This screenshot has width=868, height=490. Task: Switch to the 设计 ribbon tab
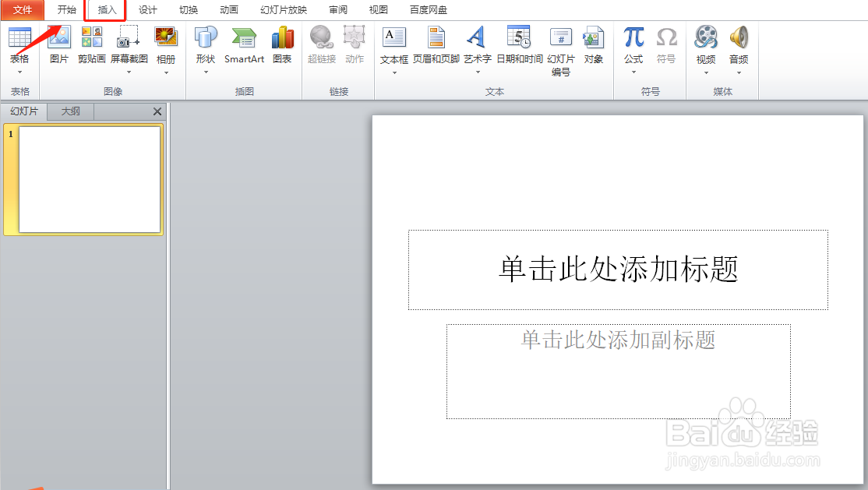[147, 10]
